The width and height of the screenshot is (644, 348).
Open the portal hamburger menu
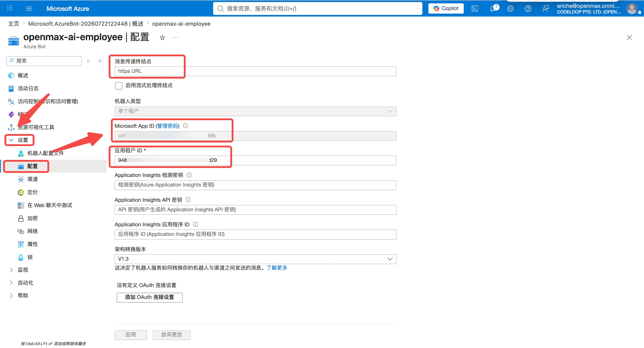coord(29,8)
